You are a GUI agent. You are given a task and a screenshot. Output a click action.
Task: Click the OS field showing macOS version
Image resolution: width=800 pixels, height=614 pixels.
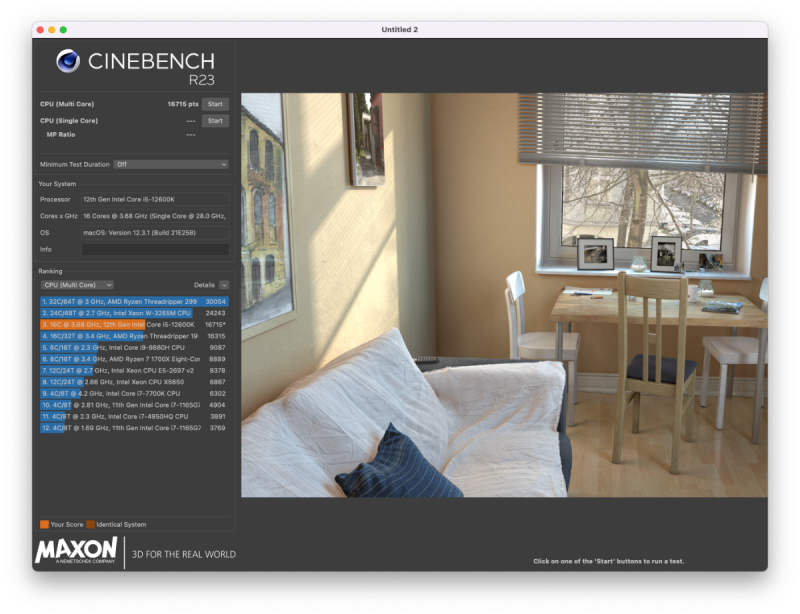pyautogui.click(x=155, y=233)
